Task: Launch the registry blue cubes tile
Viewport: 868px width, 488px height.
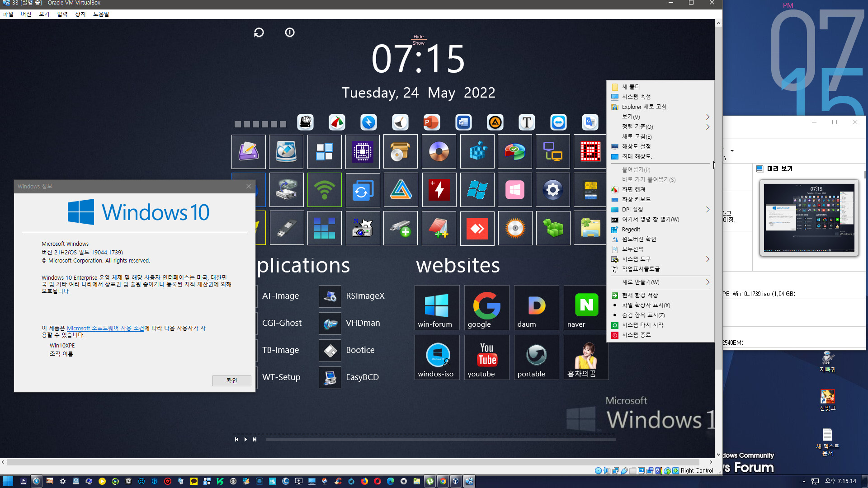Action: coord(477,152)
